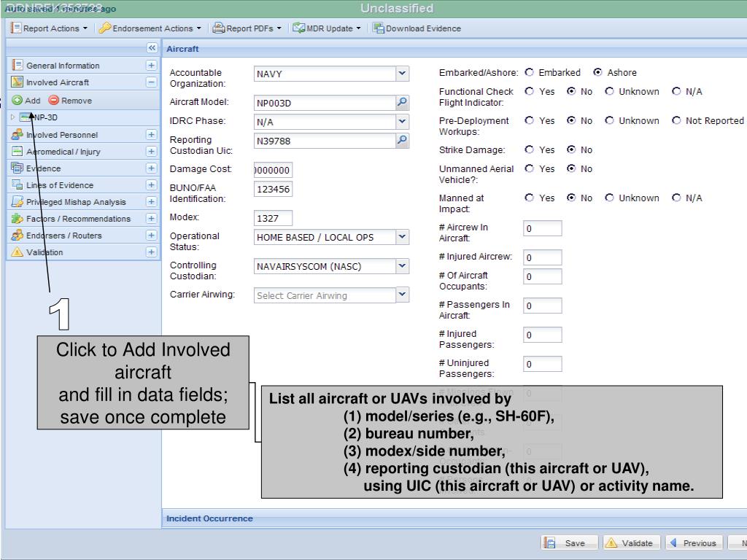Click the search icon beside Aircraft Model
Screen dimensions: 747x560
point(403,103)
